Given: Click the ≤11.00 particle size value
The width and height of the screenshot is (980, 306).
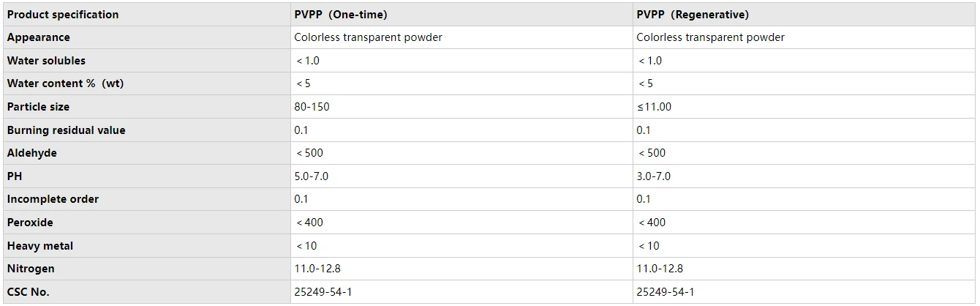Looking at the screenshot, I should point(654,107).
